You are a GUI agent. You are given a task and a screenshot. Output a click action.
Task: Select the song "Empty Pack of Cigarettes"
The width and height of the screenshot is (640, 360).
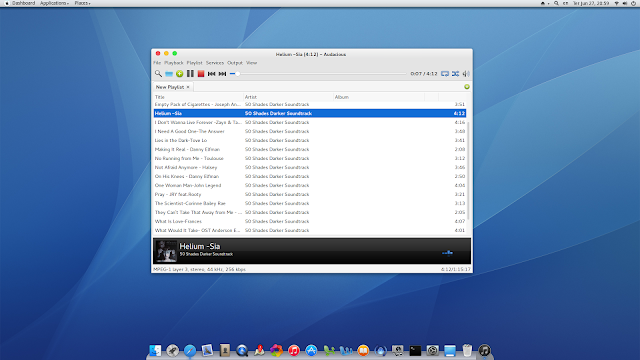point(310,104)
